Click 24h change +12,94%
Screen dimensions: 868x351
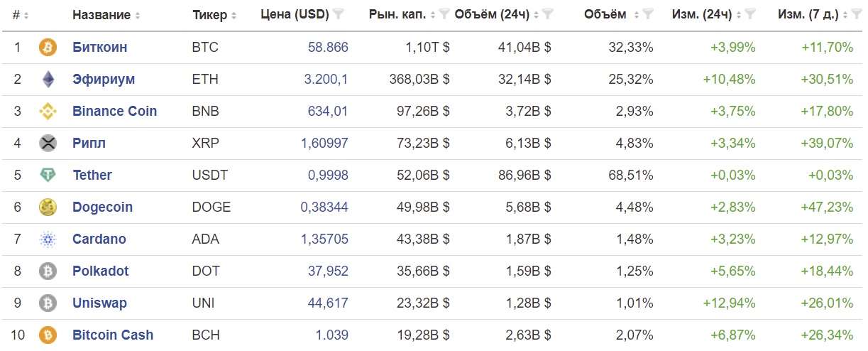click(x=730, y=303)
